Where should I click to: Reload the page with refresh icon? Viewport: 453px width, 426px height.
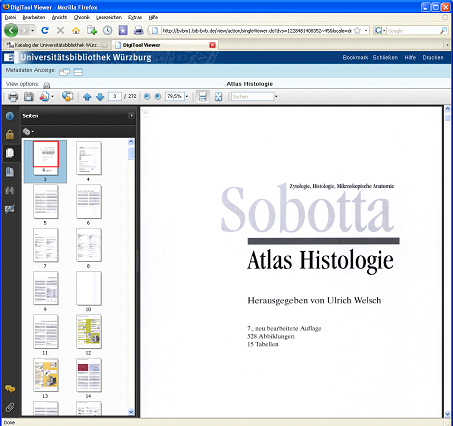tap(45, 31)
